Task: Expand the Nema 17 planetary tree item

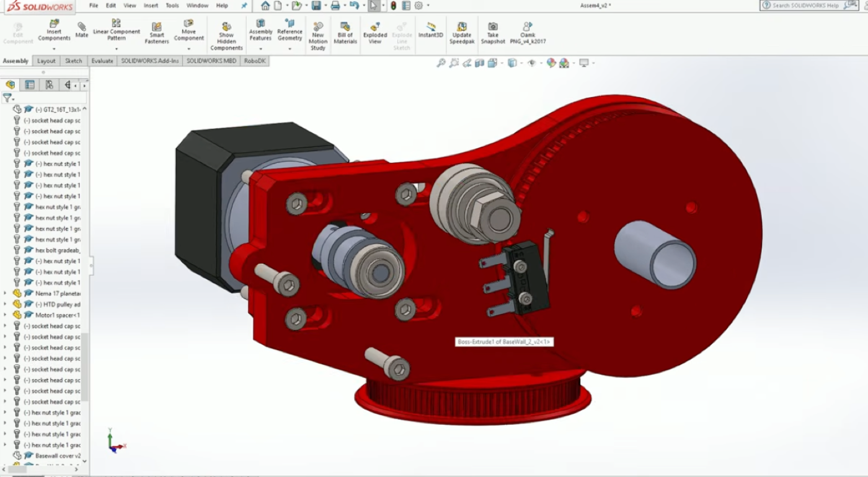Action: 6,294
